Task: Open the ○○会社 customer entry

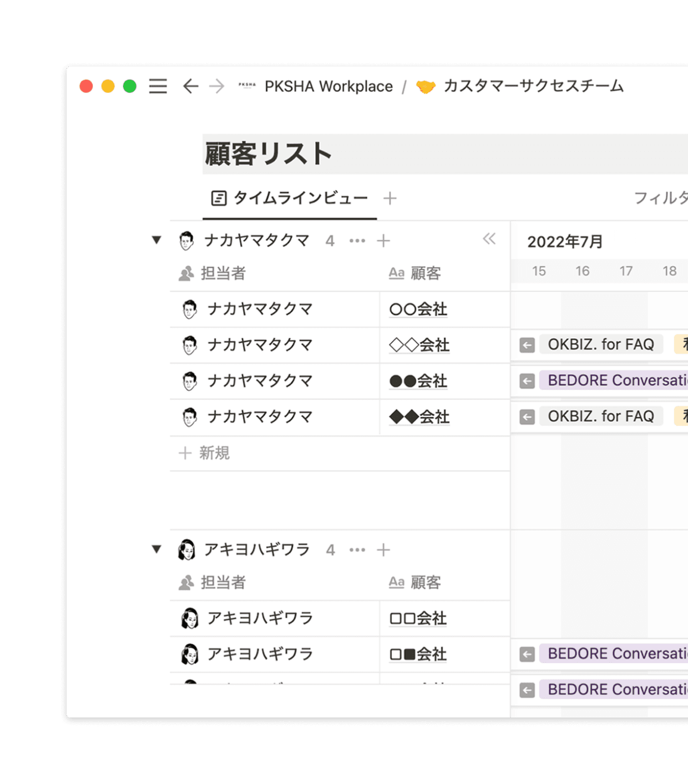Action: [x=418, y=309]
